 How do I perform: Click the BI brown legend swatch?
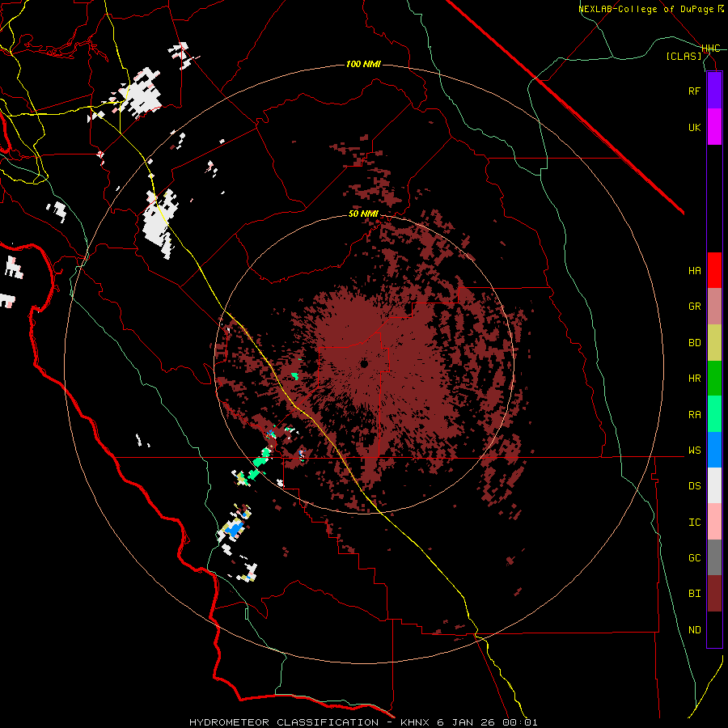[714, 594]
